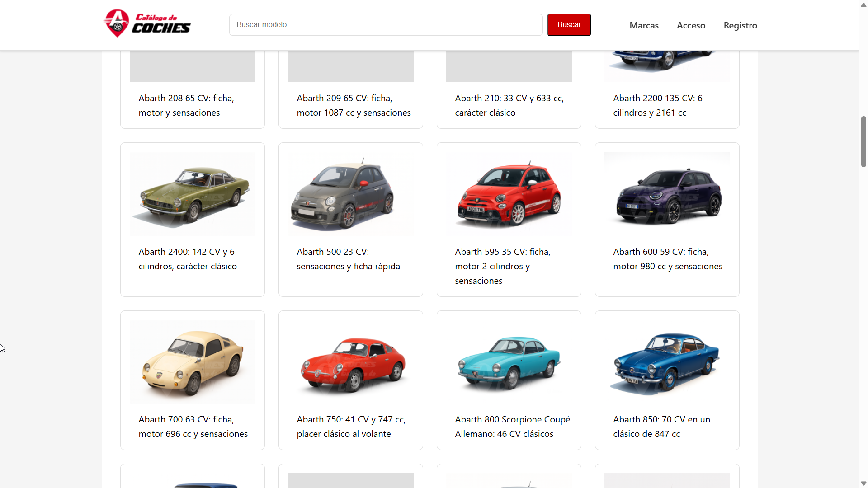
Task: Select the grey Abarth 500 car image
Action: pyautogui.click(x=351, y=193)
